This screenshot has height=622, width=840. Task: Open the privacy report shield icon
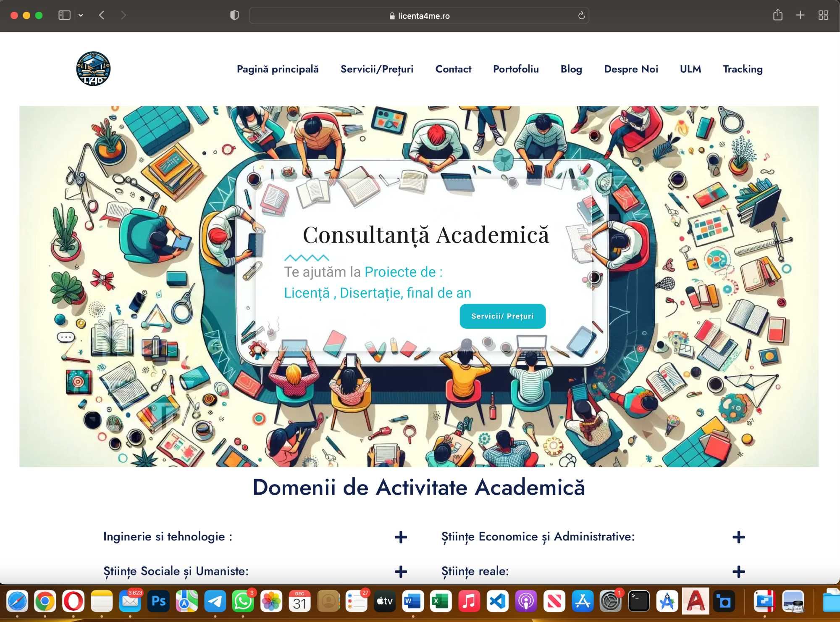[234, 16]
